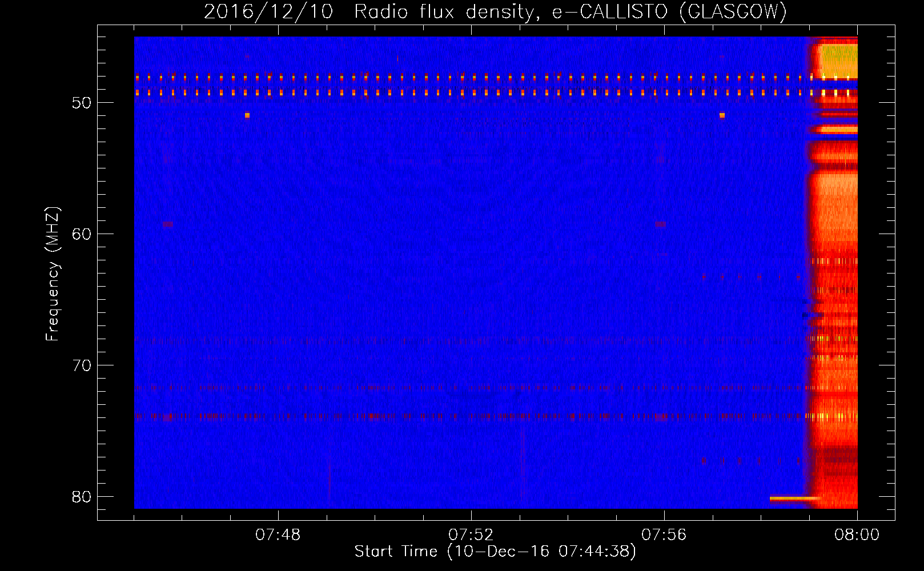This screenshot has width=924, height=571.
Task: Click the '50' frequency axis label
Action: (x=82, y=103)
